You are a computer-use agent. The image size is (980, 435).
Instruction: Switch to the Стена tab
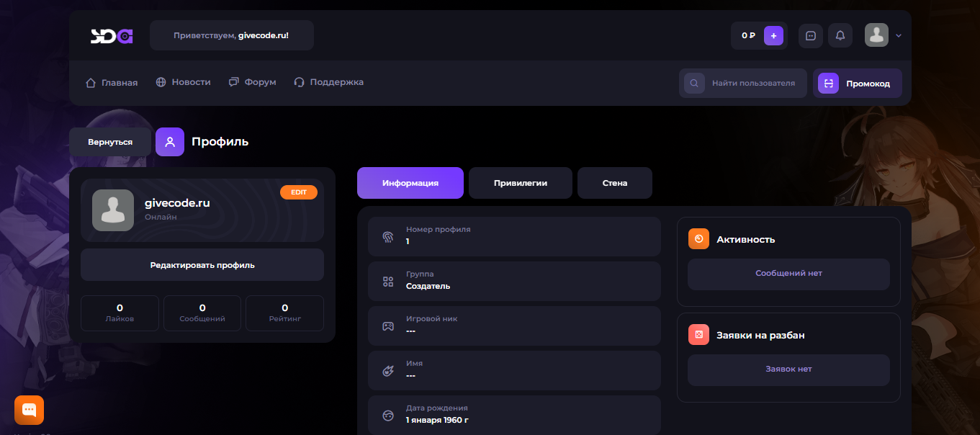point(614,183)
